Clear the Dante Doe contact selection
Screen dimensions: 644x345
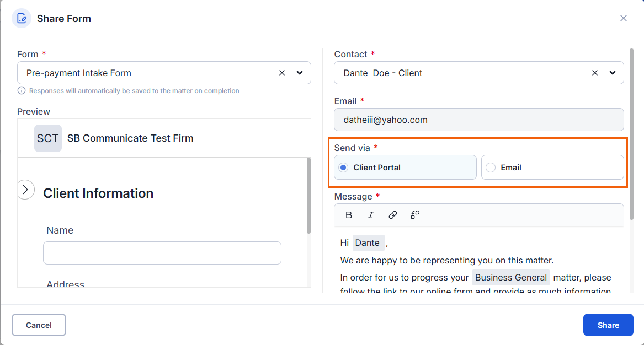(x=595, y=73)
